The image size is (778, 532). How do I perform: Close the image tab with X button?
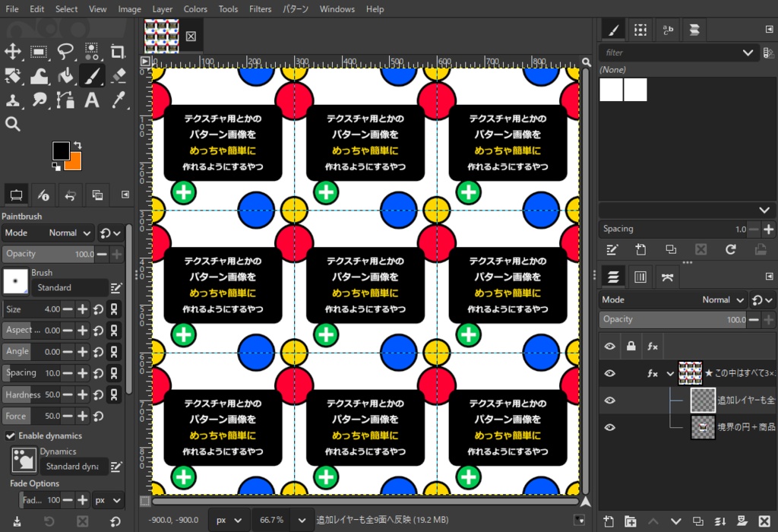click(191, 36)
